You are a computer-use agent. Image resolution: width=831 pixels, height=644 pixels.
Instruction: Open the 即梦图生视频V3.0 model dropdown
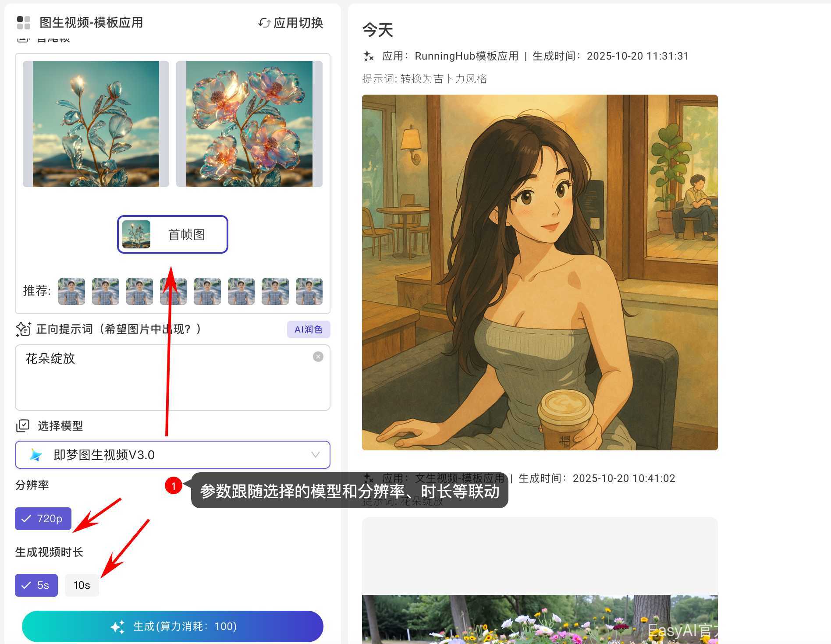(173, 455)
